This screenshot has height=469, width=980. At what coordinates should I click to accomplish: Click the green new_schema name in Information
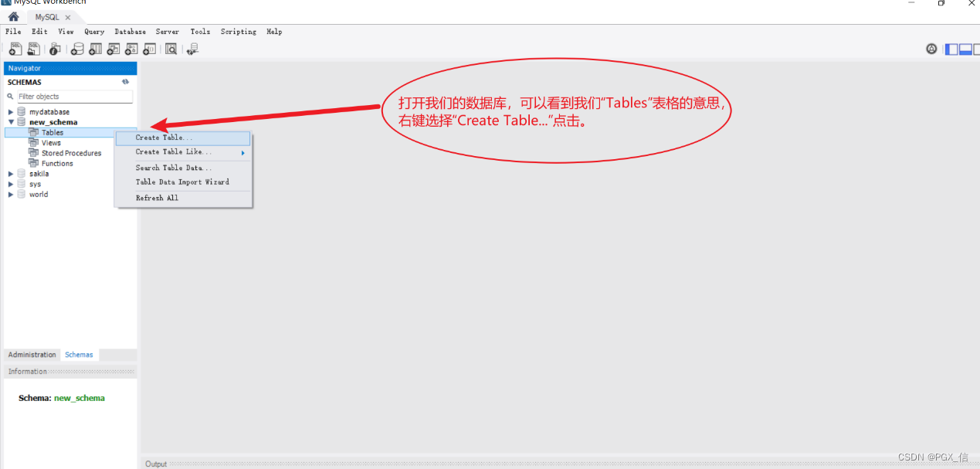[x=80, y=398]
